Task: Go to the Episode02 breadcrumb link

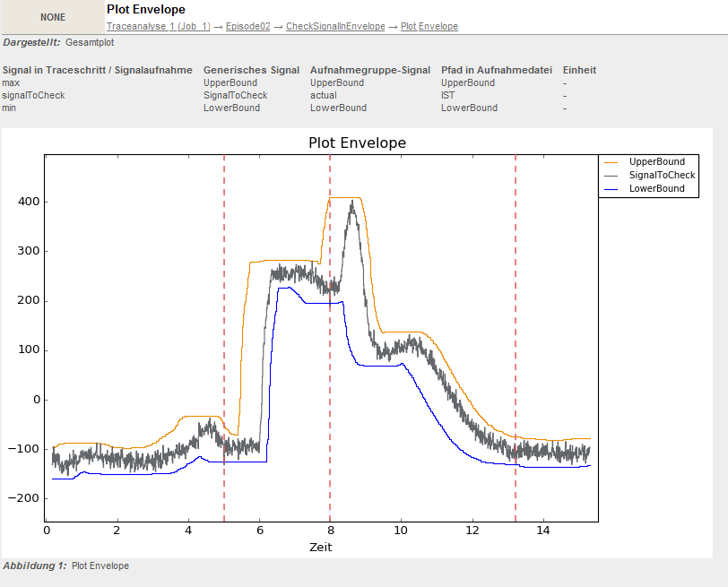Action: (x=248, y=27)
